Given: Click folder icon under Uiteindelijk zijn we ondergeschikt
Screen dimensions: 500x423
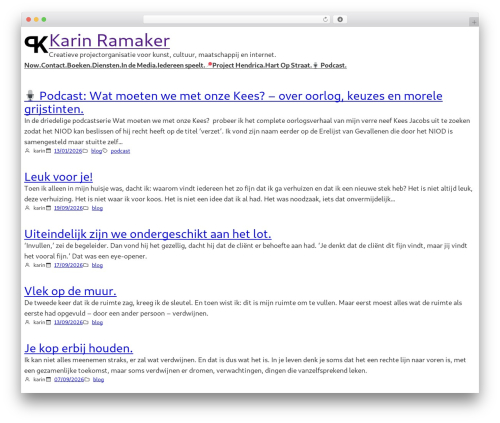Looking at the screenshot, I should pyautogui.click(x=86, y=265).
